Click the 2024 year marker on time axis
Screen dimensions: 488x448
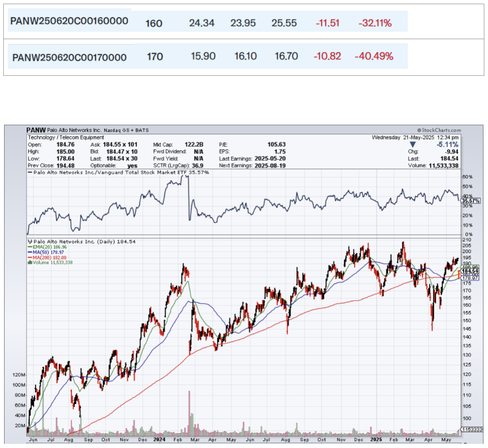point(159,439)
